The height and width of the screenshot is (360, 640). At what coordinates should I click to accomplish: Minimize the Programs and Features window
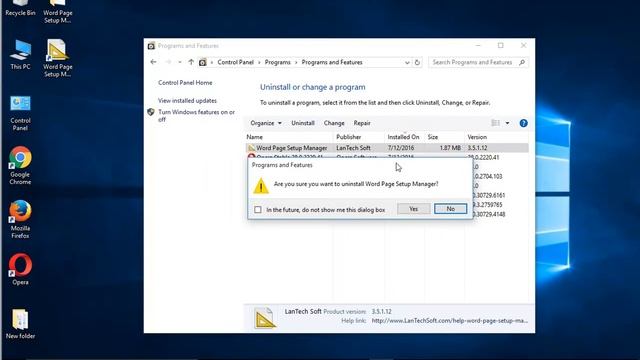click(478, 45)
